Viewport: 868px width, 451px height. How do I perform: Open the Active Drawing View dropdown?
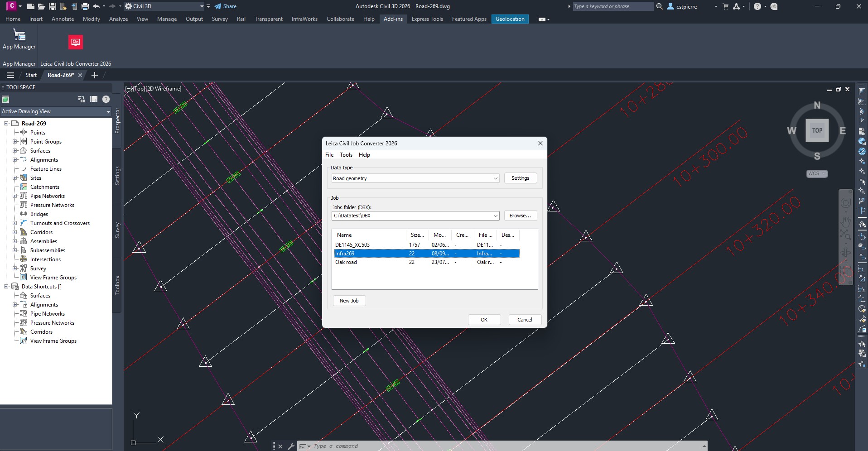(108, 111)
